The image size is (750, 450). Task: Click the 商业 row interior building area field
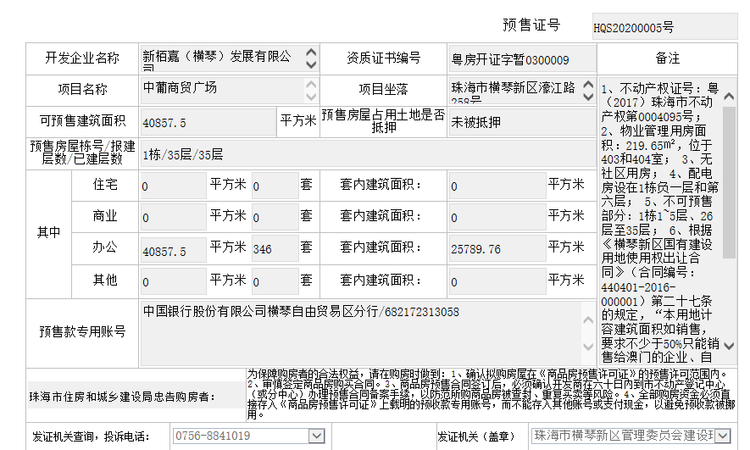497,218
